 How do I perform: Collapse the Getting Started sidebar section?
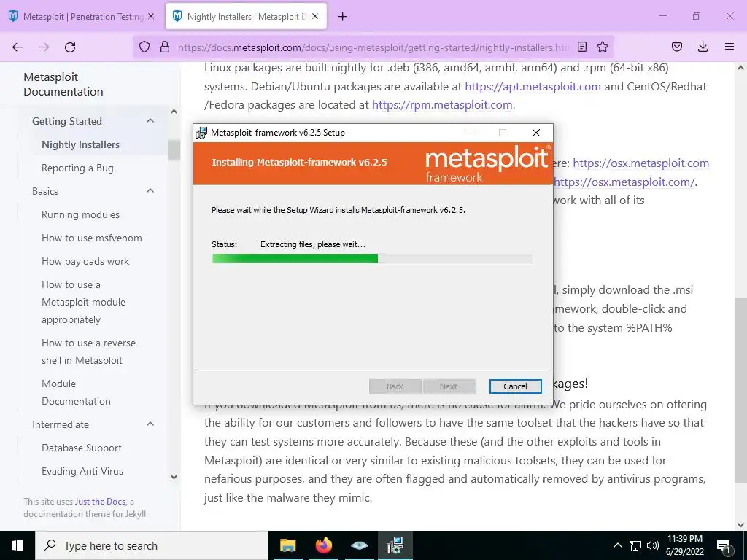150,121
